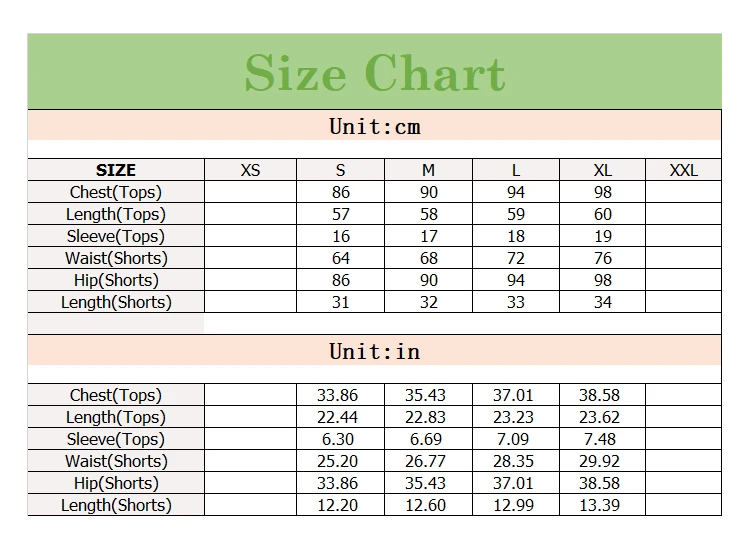This screenshot has width=750, height=550.
Task: Click the cell showing 68 under M
Action: tap(429, 258)
